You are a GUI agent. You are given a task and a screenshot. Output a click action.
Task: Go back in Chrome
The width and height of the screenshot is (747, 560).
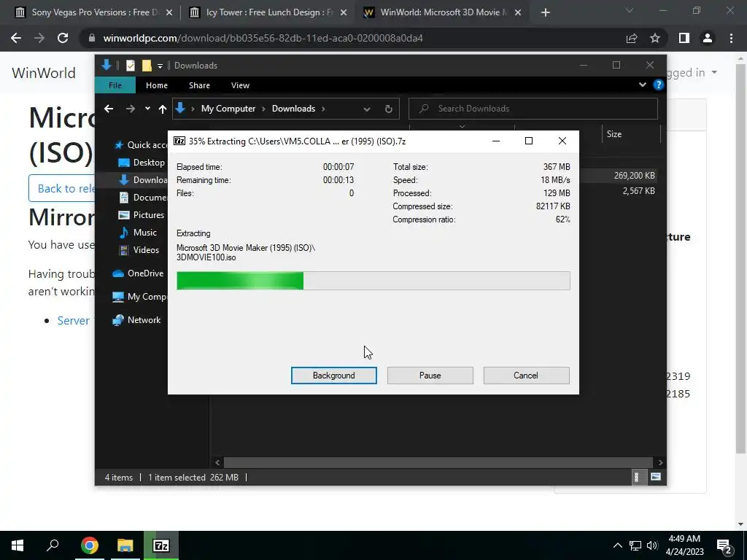click(16, 38)
